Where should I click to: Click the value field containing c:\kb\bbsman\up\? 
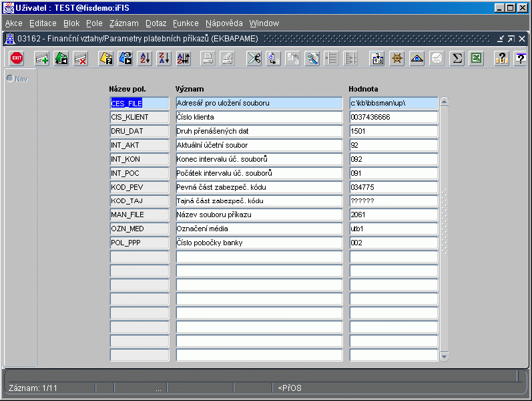click(x=394, y=104)
